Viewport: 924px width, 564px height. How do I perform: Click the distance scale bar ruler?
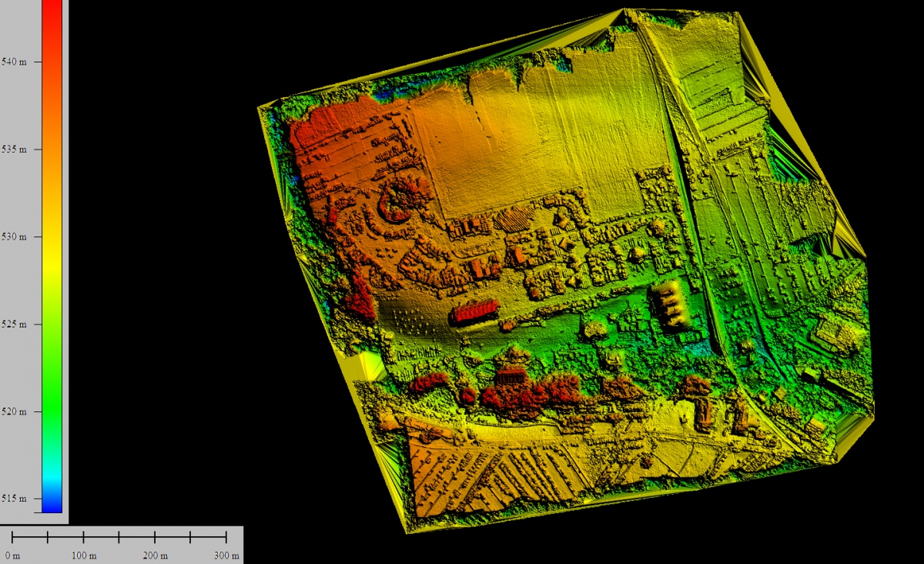pos(119,537)
